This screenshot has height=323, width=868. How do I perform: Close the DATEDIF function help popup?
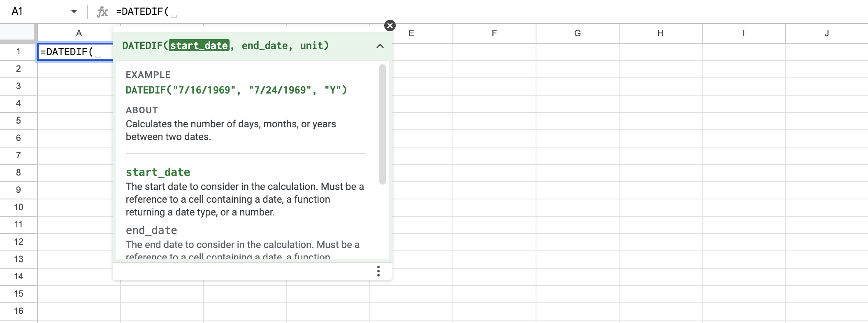(x=390, y=26)
